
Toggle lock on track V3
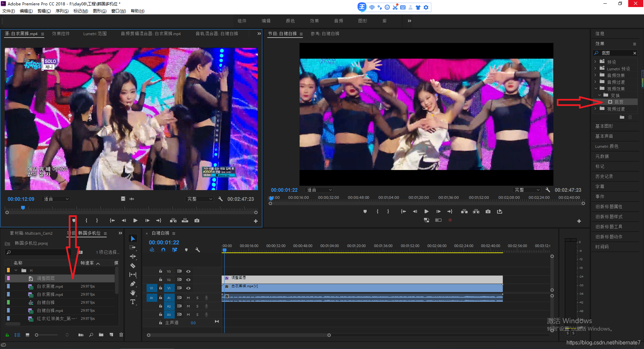pos(161,271)
